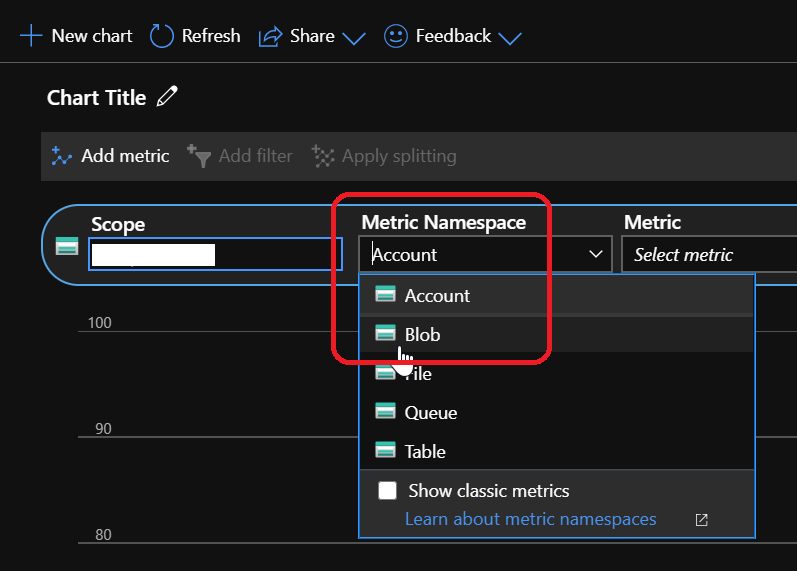Expand the Share dropdown chevron
This screenshot has width=797, height=571.
[x=354, y=38]
